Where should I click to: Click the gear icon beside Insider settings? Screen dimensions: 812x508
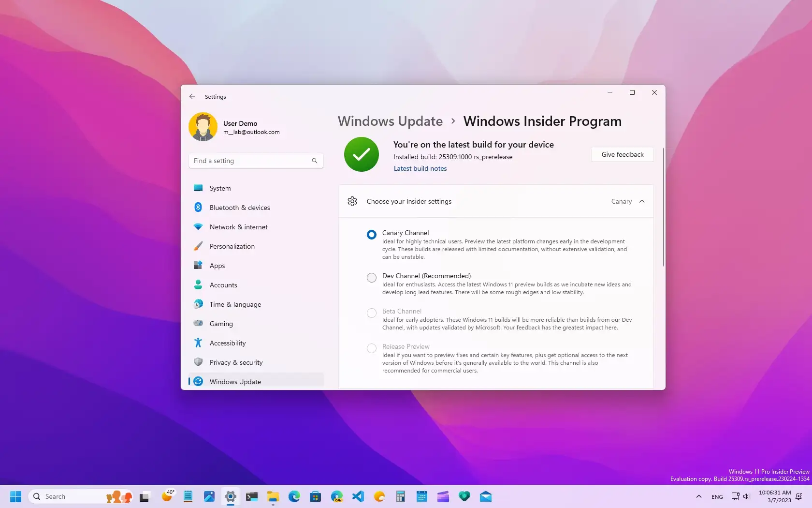point(352,201)
